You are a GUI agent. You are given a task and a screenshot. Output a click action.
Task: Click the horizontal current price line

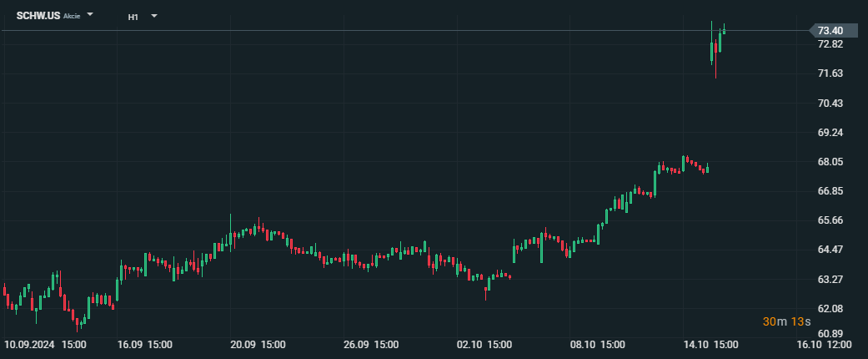pos(405,30)
